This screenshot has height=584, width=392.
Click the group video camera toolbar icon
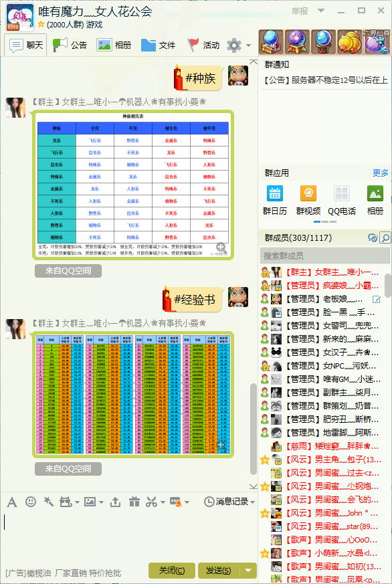[x=66, y=502]
